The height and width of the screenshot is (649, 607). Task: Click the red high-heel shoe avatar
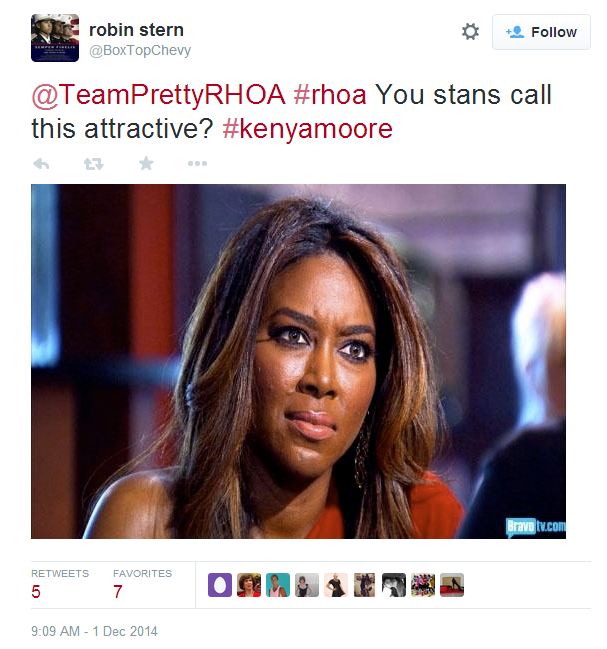452,585
